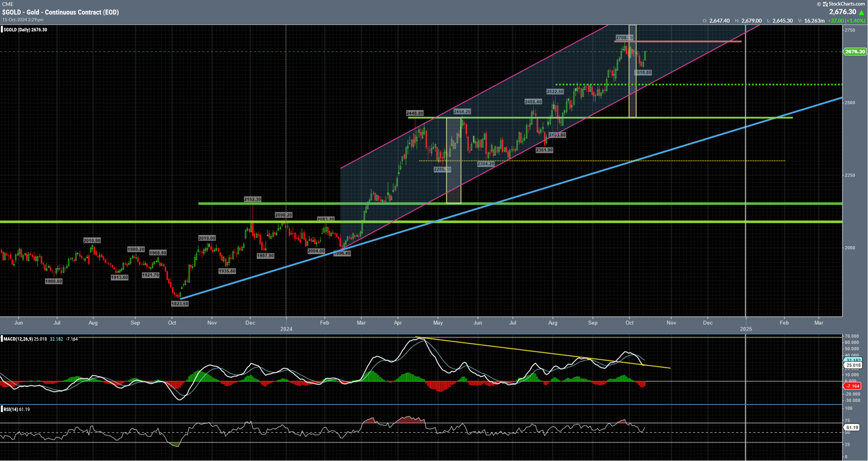Click the 2024 year axis label
Viewport: 868px width, 461px height.
coord(286,329)
